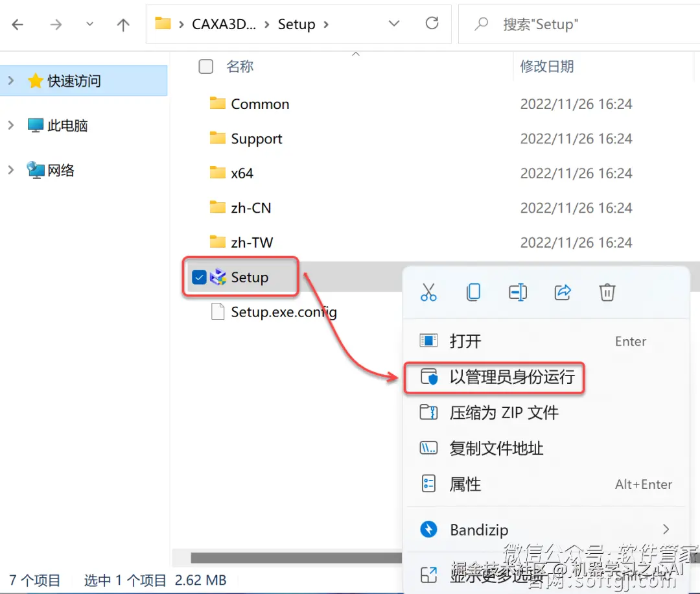Expand the 此电脑 tree node
The height and width of the screenshot is (594, 700).
point(11,126)
